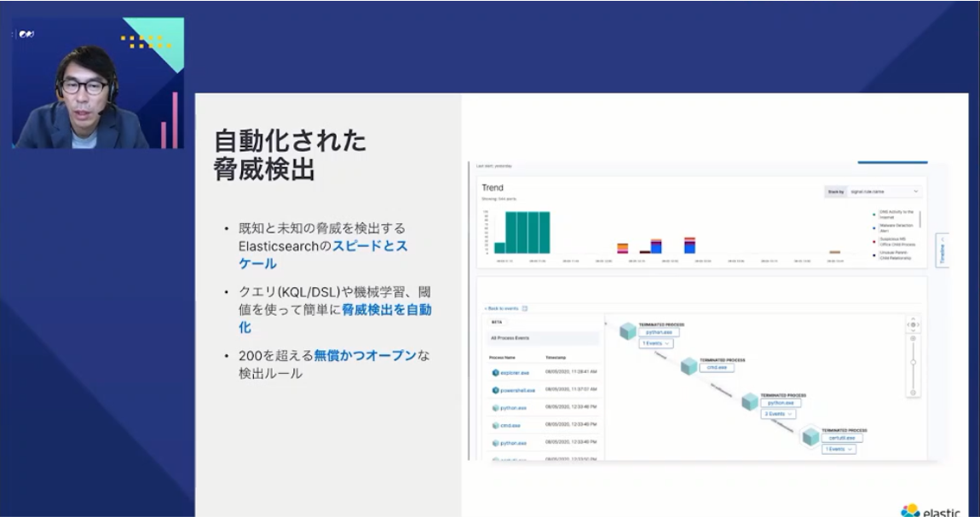
Task: Select the cmd.exe cube node in the analyzer
Action: coord(687,366)
